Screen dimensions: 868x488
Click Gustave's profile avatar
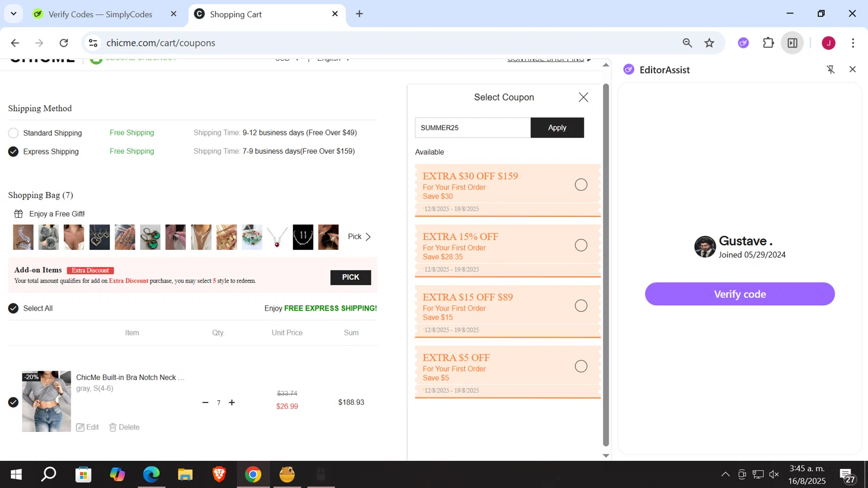(705, 247)
